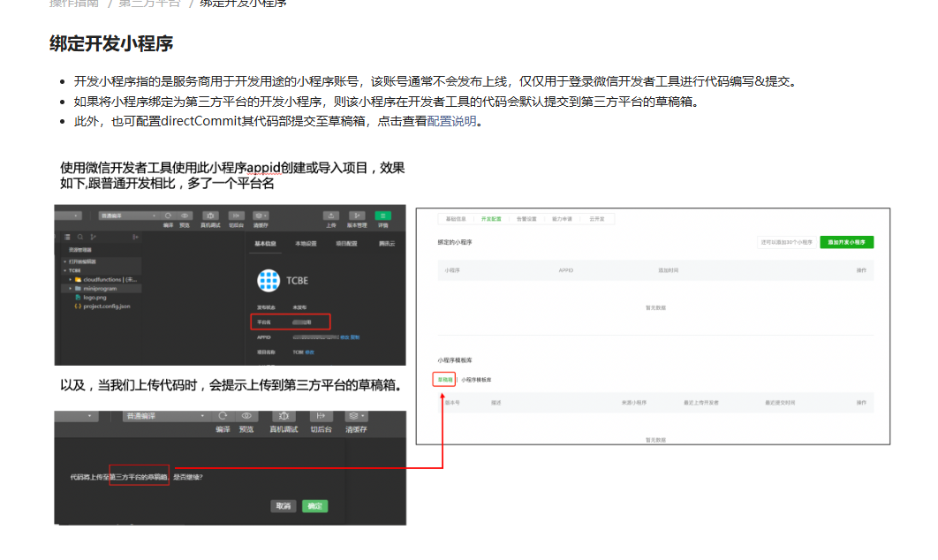Click the 绑定开发小程序 page heading
Screen dimensions: 938x560
(x=111, y=43)
